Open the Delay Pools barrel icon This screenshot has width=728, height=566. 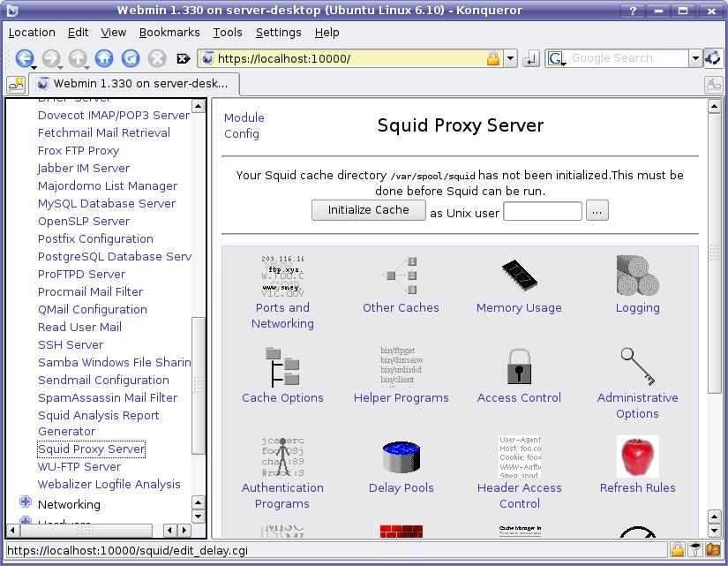coord(401,457)
